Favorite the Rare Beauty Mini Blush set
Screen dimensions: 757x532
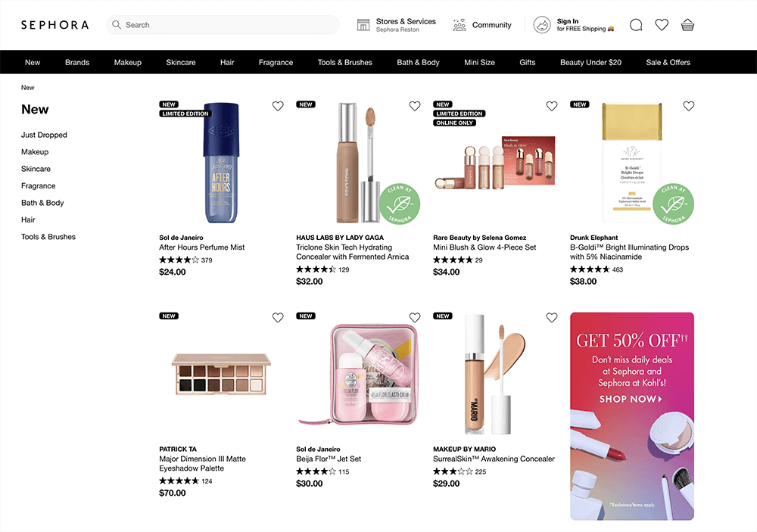click(551, 106)
